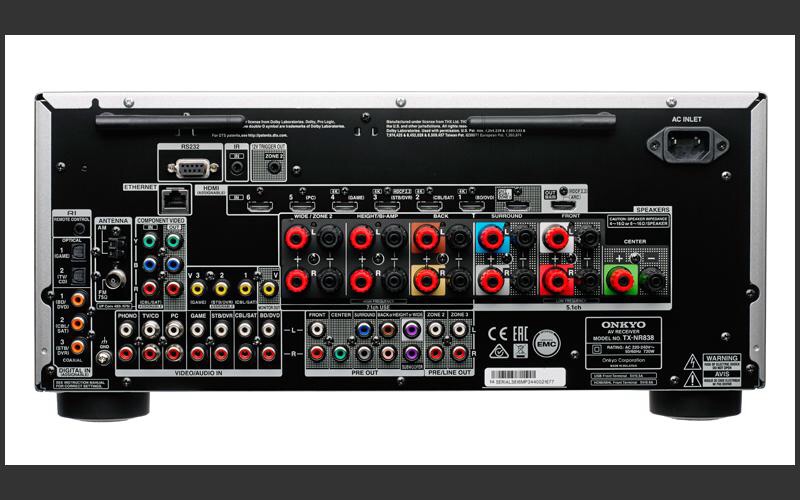Click the coaxial input 2 (CBL/SAT) jack
This screenshot has width=800, height=500.
coord(78,323)
